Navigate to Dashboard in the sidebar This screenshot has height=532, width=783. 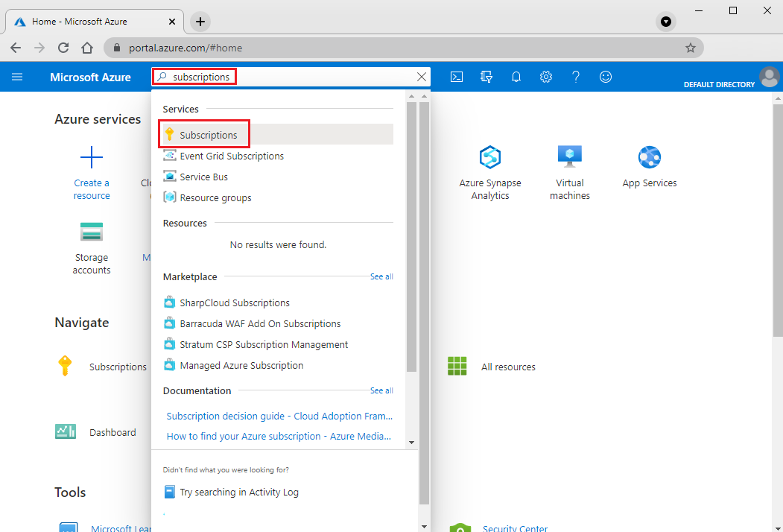pos(112,432)
